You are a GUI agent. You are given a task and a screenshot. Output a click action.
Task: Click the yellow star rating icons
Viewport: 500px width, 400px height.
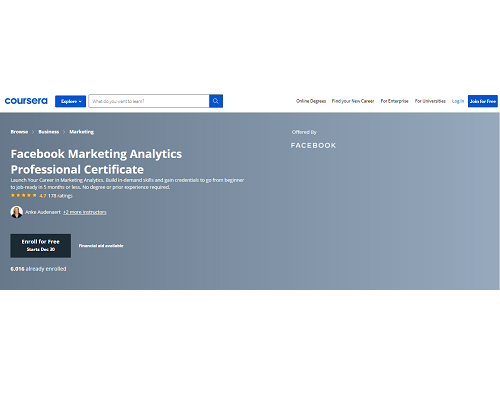pyautogui.click(x=24, y=195)
